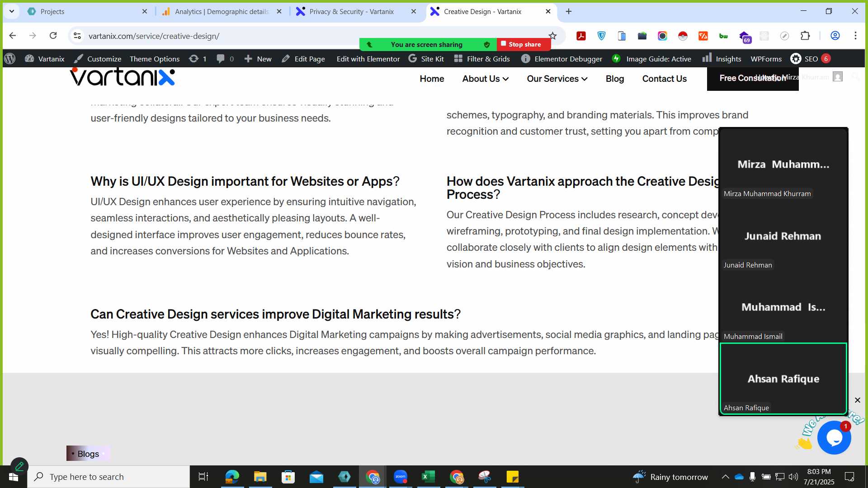Open Insights in the admin bar
This screenshot has width=868, height=488.
[722, 59]
